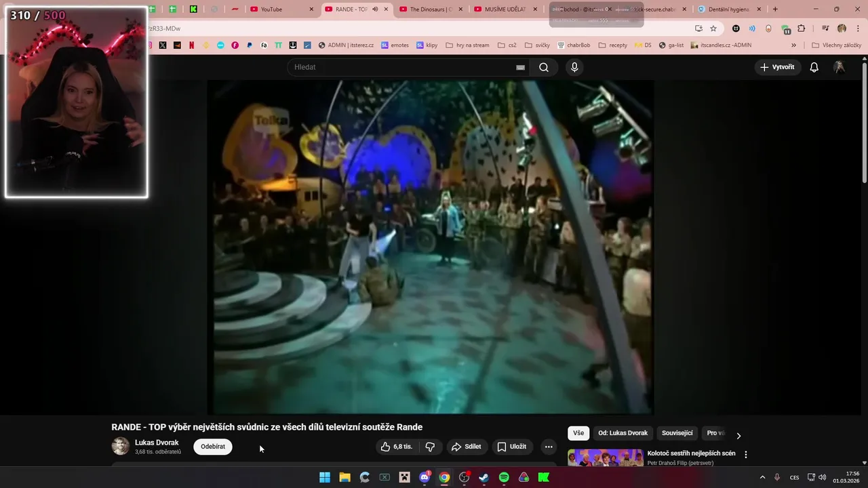Screen dimensions: 868x488
Task: Open svíčky bookmarks folder
Action: pos(537,45)
